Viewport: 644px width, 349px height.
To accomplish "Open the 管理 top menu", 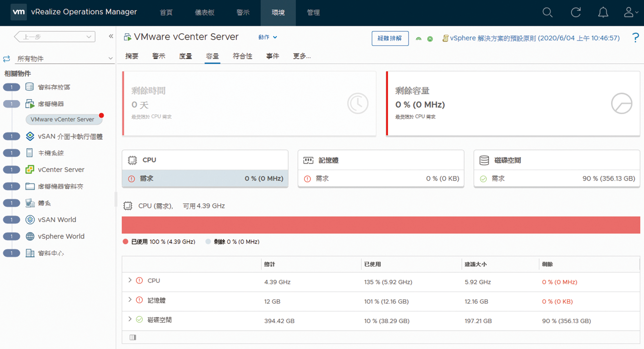I will coord(313,13).
